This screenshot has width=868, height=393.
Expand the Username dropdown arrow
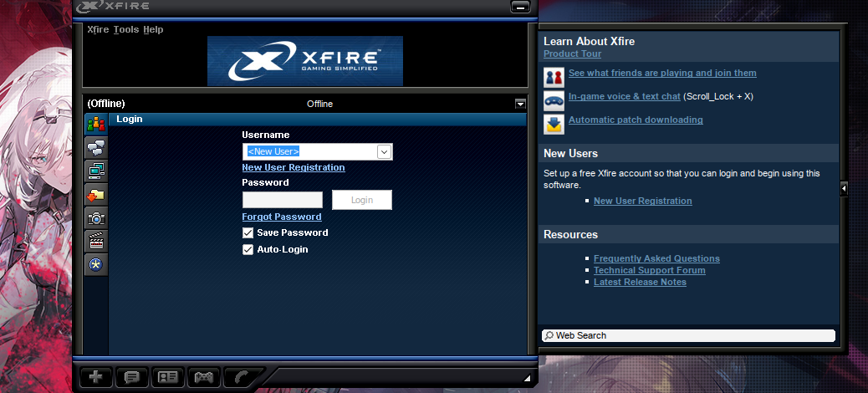(384, 151)
